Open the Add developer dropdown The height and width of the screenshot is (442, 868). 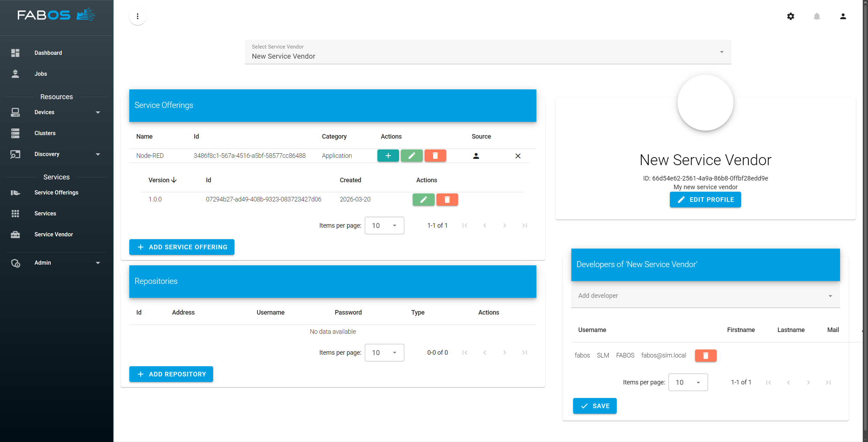[x=705, y=296]
